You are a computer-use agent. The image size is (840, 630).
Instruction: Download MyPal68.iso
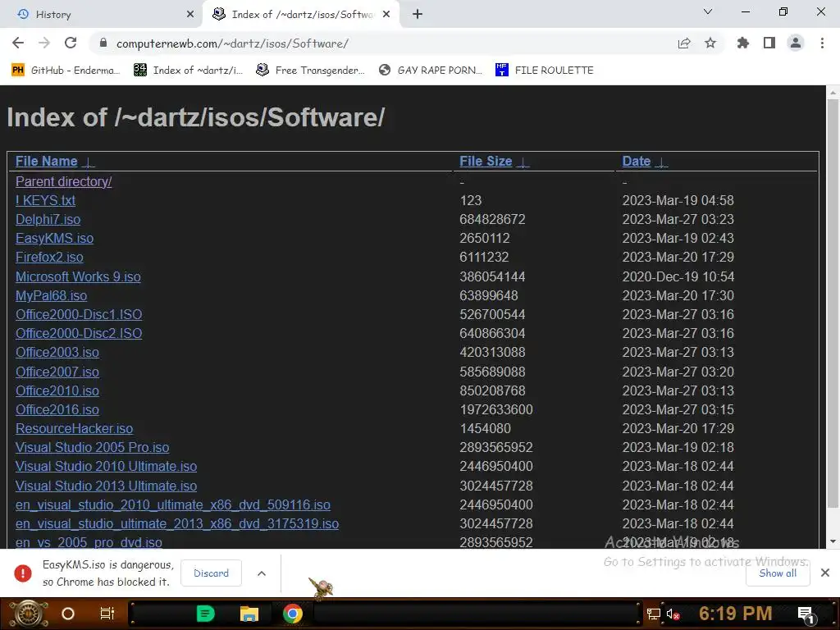[51, 295]
